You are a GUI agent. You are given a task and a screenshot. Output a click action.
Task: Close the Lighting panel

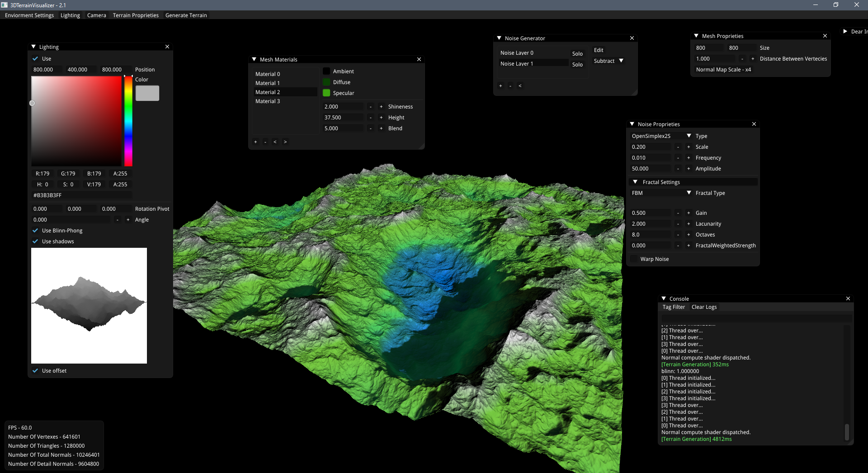coord(167,47)
